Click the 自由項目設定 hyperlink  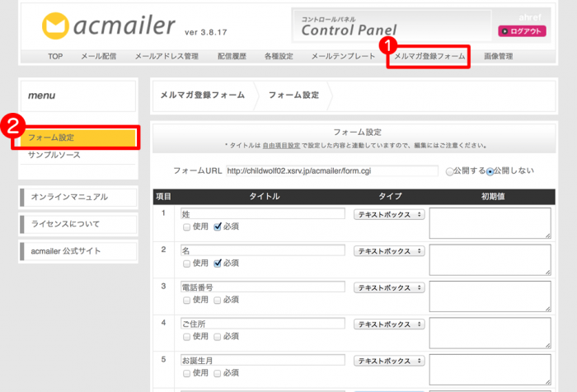pyautogui.click(x=281, y=146)
